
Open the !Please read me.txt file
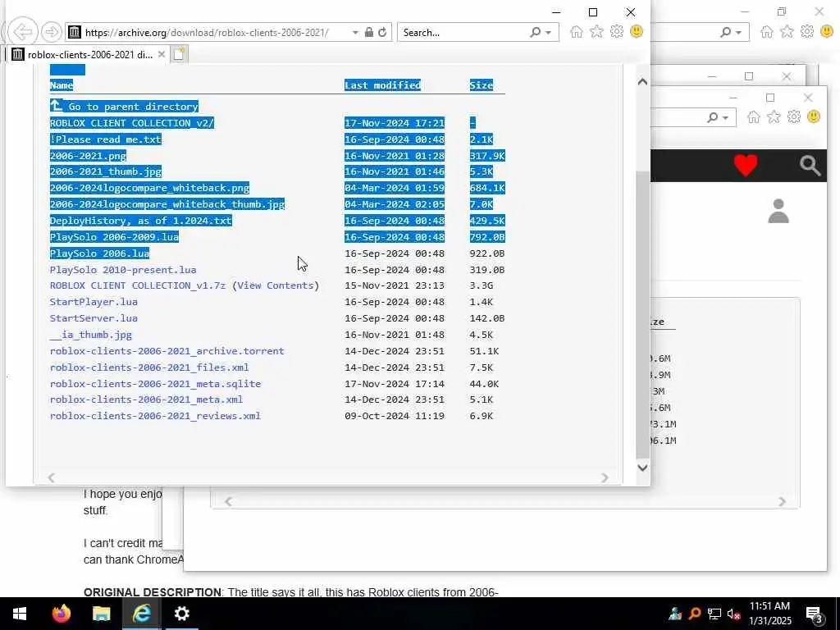tap(106, 139)
